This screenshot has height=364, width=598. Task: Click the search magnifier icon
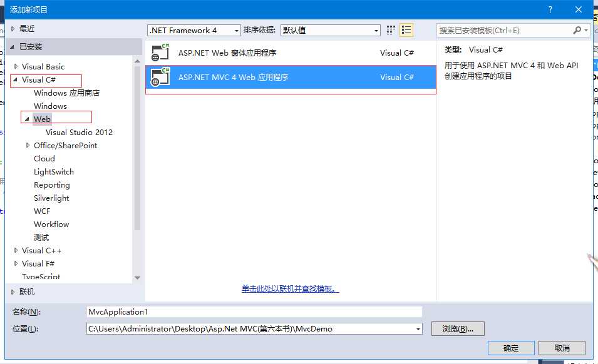(577, 30)
